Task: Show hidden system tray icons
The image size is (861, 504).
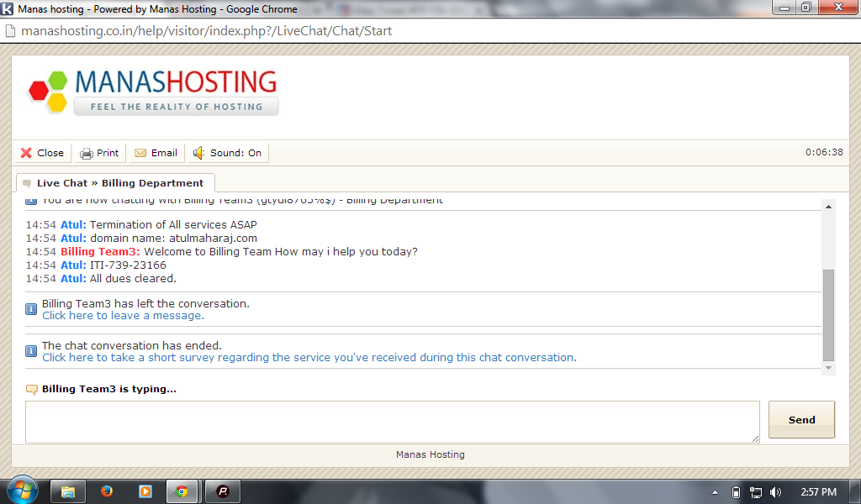Action: (715, 492)
